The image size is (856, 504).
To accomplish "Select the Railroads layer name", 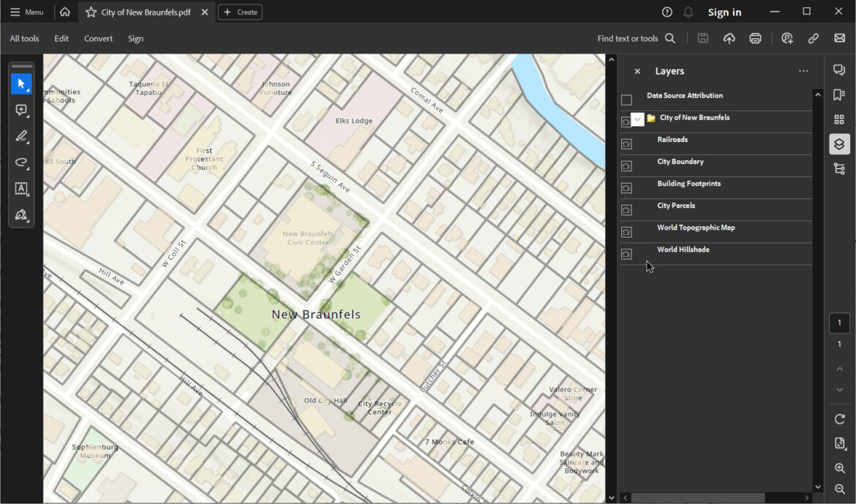I will point(672,140).
